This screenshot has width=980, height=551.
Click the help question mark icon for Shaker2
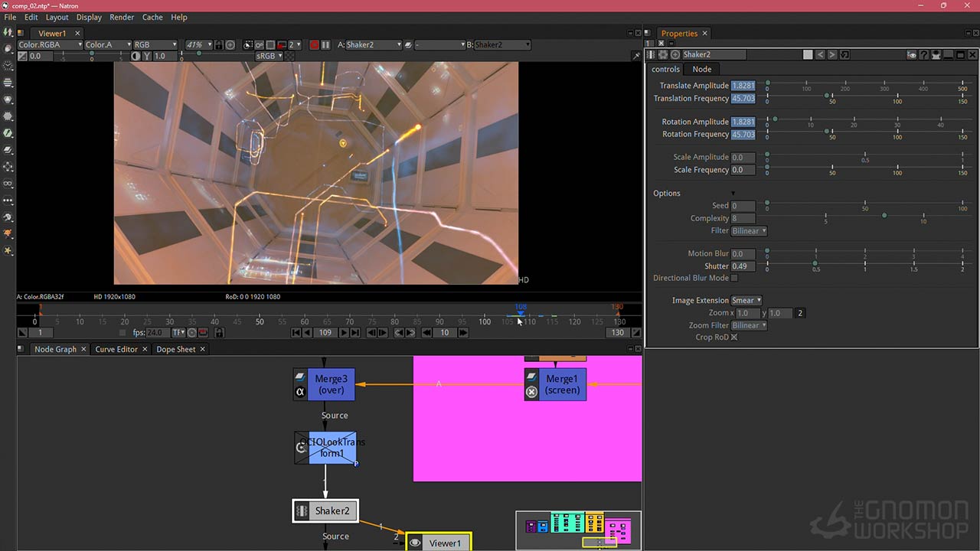click(923, 55)
